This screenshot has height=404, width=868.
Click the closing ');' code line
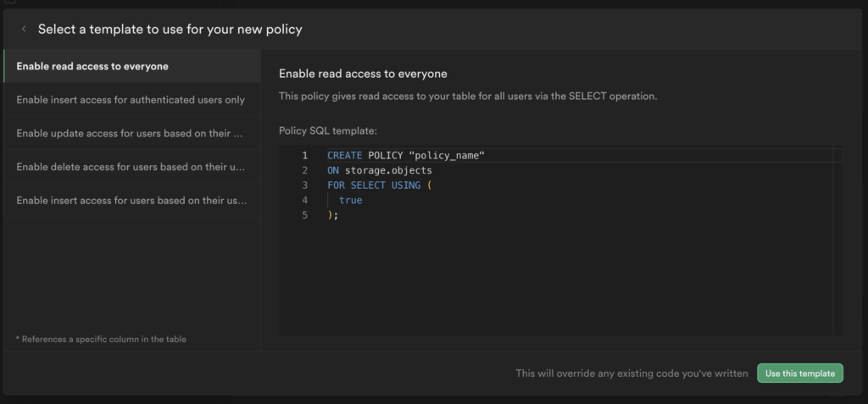pyautogui.click(x=333, y=215)
